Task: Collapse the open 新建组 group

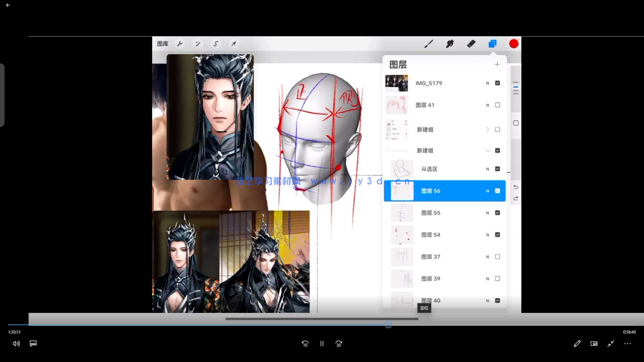Action: tap(487, 151)
